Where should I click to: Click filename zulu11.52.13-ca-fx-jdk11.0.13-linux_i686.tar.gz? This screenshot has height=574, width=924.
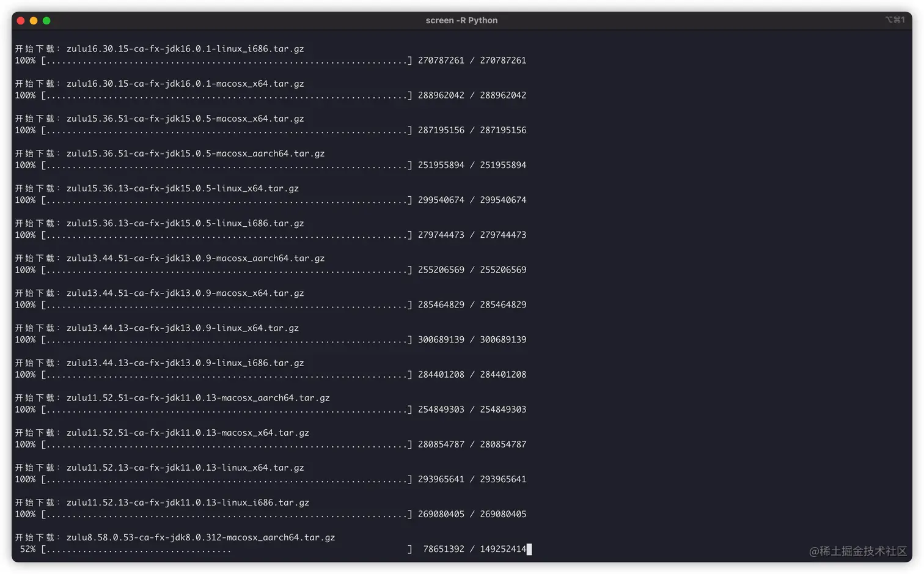(188, 502)
